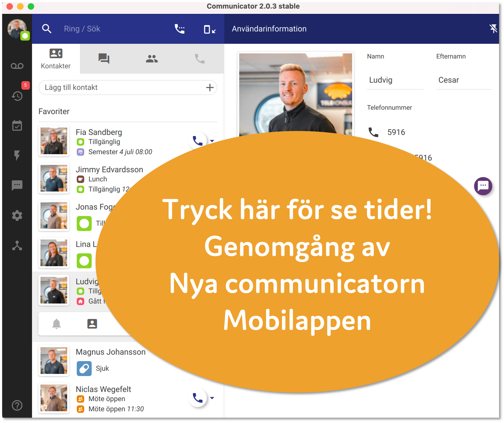Switch to the phone calls tab
Viewport: 504px width, 423px height.
(x=200, y=58)
